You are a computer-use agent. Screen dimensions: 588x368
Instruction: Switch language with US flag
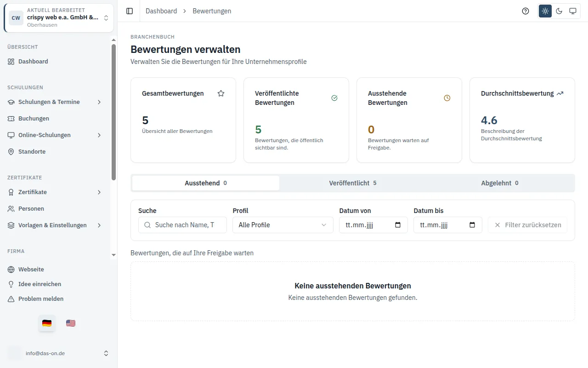coord(71,323)
